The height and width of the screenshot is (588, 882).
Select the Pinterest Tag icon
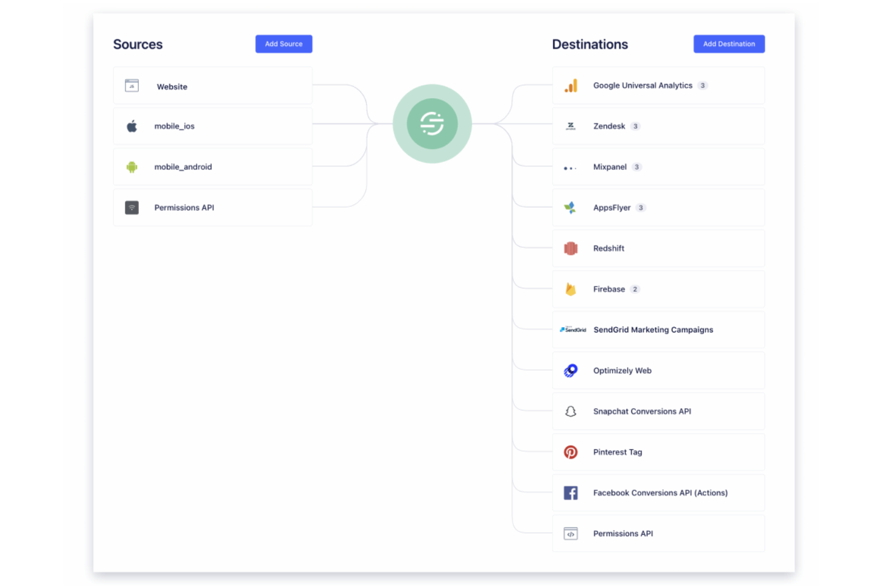[x=571, y=452]
